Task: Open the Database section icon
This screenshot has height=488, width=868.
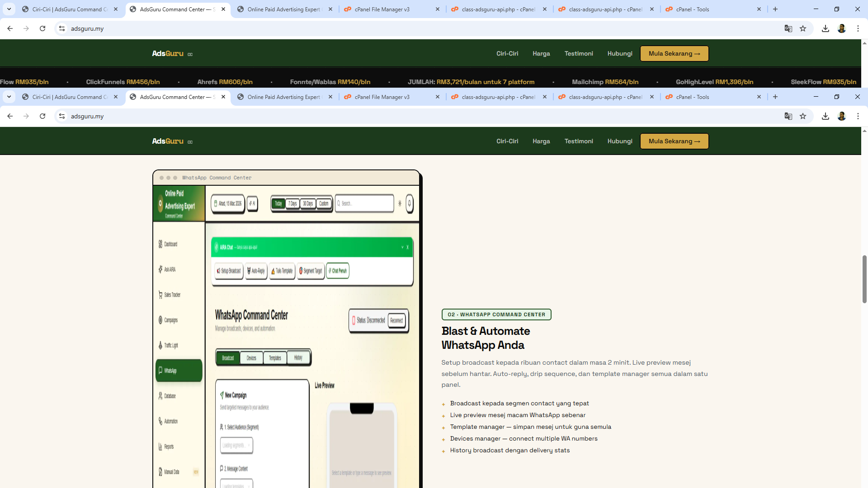Action: 160,396
